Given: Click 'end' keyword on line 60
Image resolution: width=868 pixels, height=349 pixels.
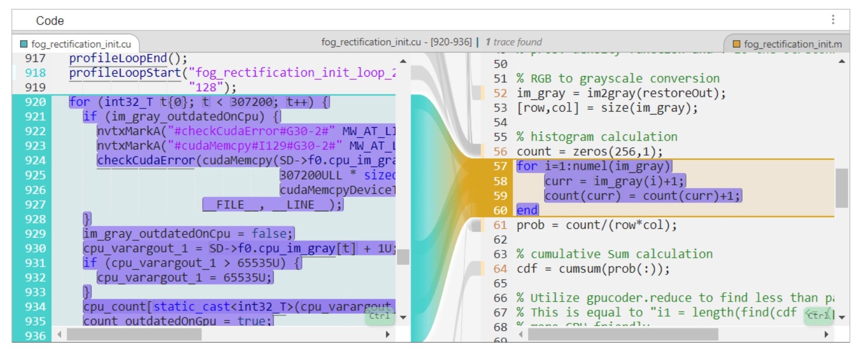Looking at the screenshot, I should pyautogui.click(x=527, y=210).
